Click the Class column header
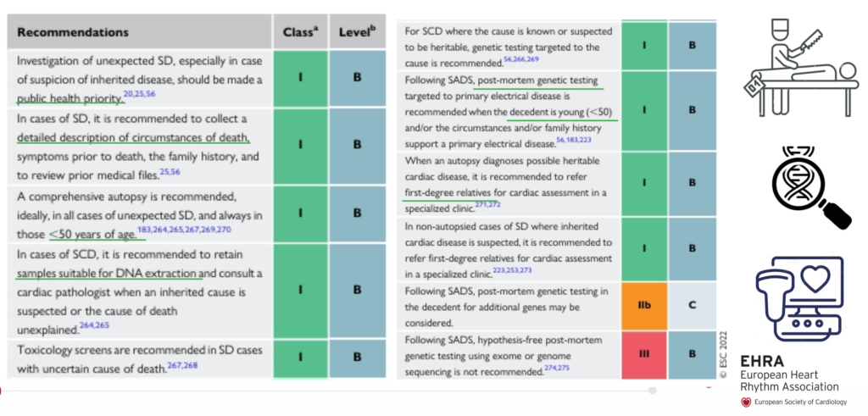868x416 pixels. coord(301,32)
